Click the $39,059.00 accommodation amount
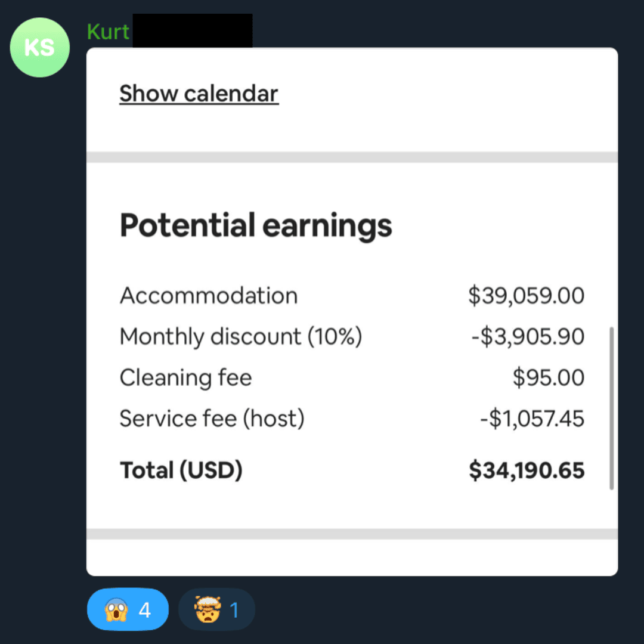The image size is (644, 644). pyautogui.click(x=526, y=295)
